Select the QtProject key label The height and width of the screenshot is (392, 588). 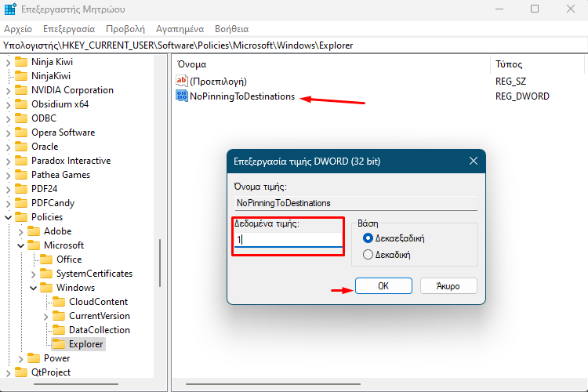(x=51, y=372)
